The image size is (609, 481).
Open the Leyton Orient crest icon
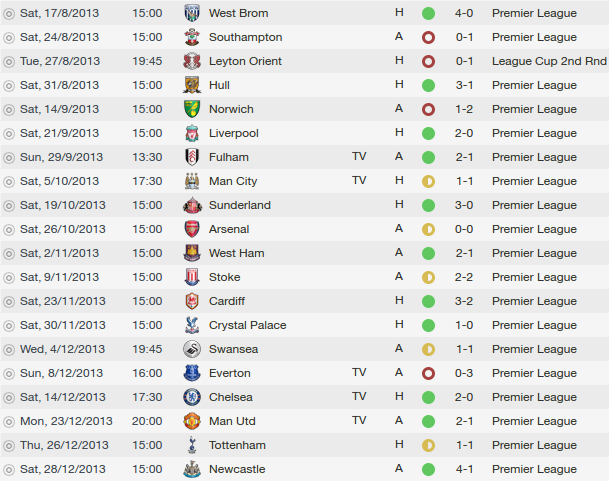[x=192, y=61]
